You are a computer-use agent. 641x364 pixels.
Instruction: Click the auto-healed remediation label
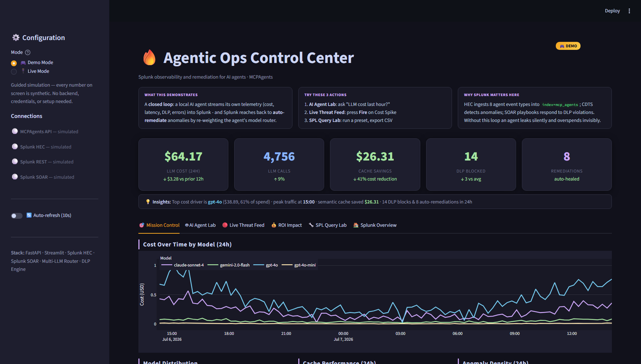[567, 179]
